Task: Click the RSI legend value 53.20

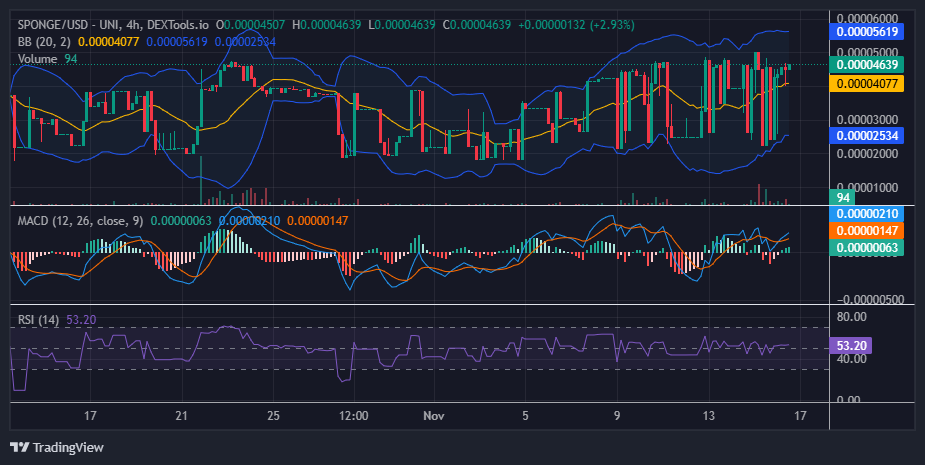Action: click(81, 320)
